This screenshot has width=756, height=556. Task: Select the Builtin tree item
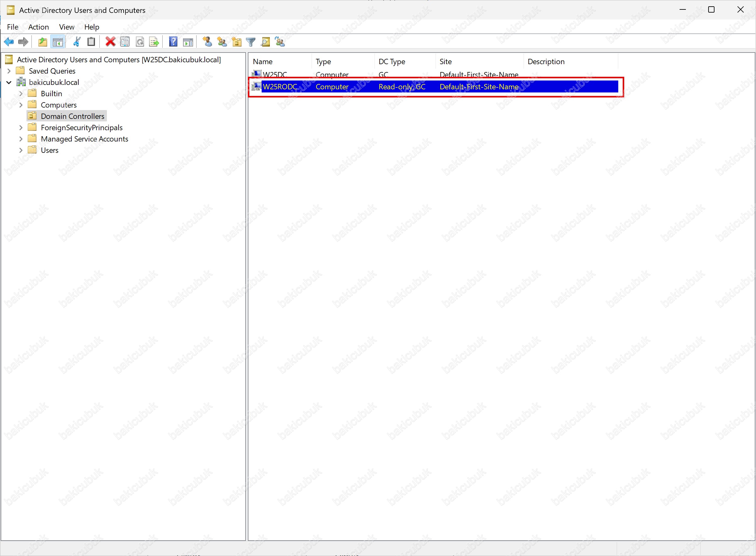52,94
